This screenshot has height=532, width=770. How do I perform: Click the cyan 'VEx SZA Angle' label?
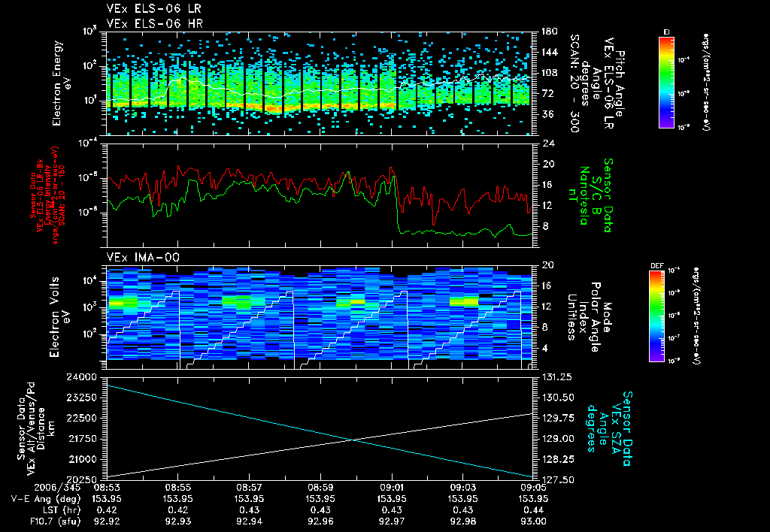point(608,428)
